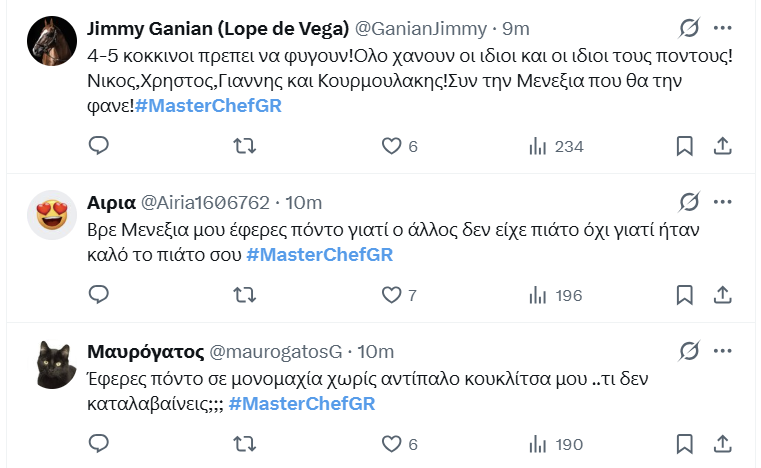761x468 pixels.
Task: Like Μαυρόγατος's tweet with 6 likes
Action: click(x=392, y=444)
